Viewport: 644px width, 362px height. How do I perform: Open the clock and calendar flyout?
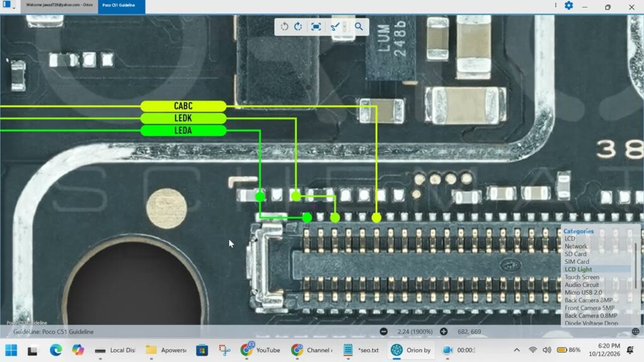(604, 350)
